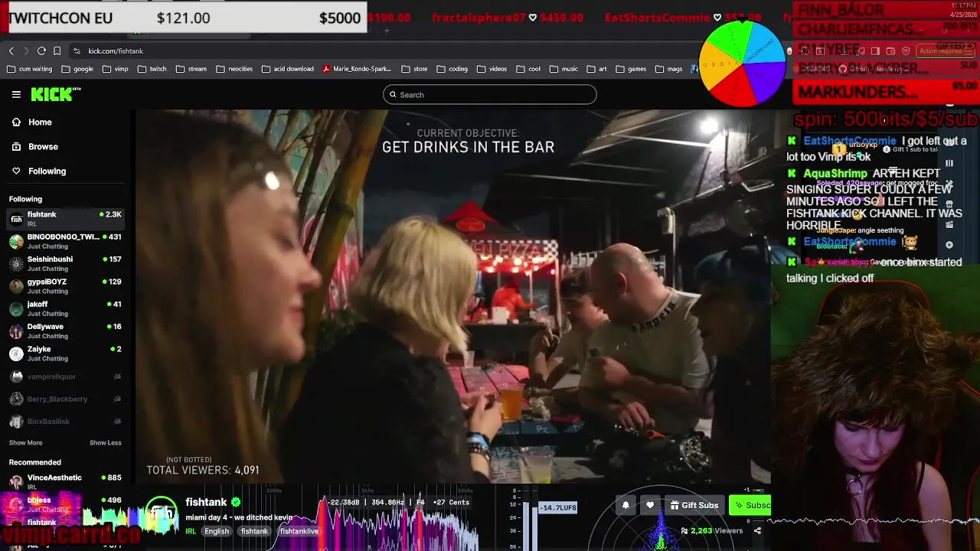Open the 'twitch' bookmark folder
Image resolution: width=980 pixels, height=551 pixels.
152,69
